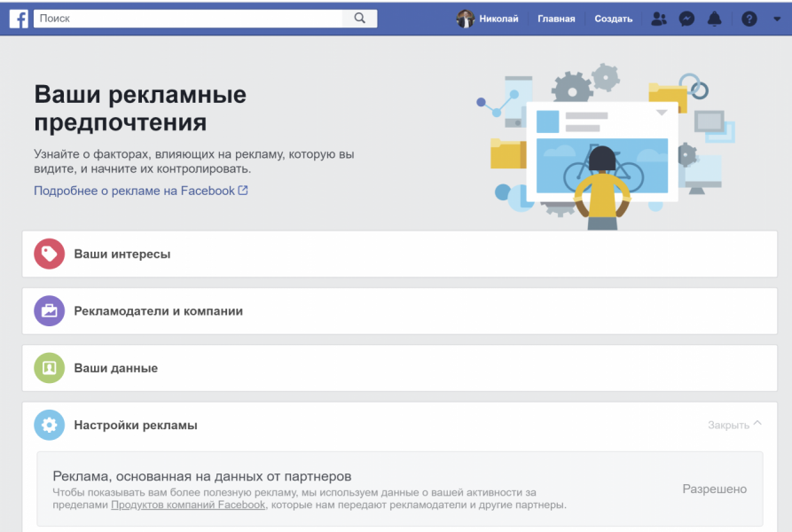
Task: Go to Главная in the top bar
Action: 556,19
